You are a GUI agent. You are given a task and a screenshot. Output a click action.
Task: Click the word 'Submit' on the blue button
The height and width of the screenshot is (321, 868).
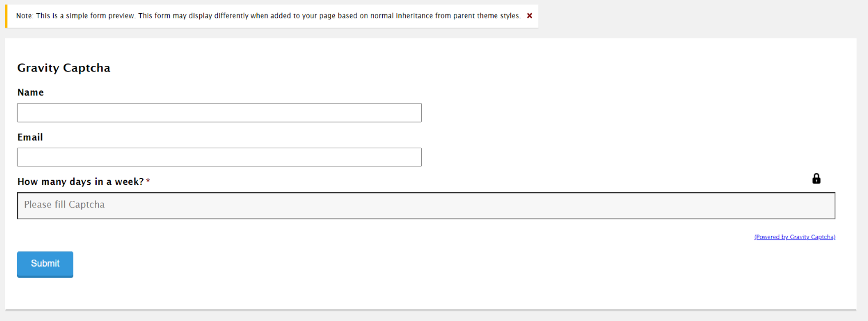(x=45, y=263)
